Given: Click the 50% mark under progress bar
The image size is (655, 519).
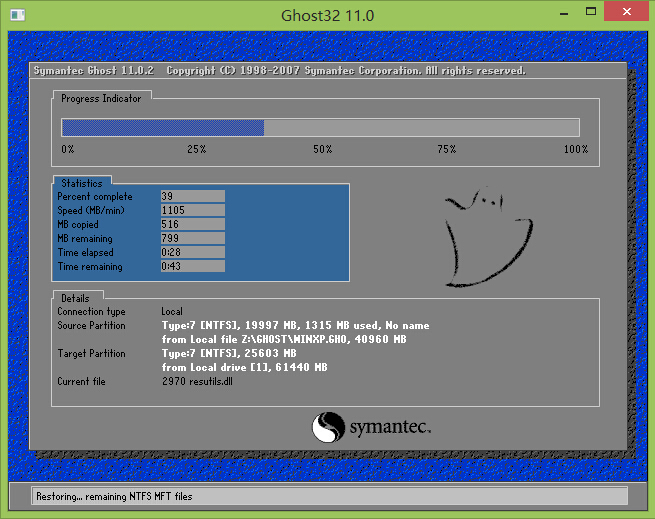Looking at the screenshot, I should 322,149.
